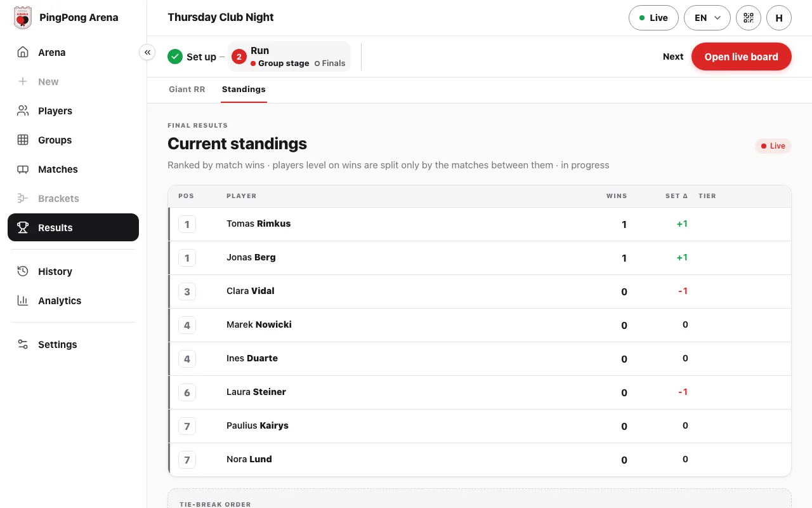Open the Analytics chart icon
812x508 pixels.
(23, 300)
